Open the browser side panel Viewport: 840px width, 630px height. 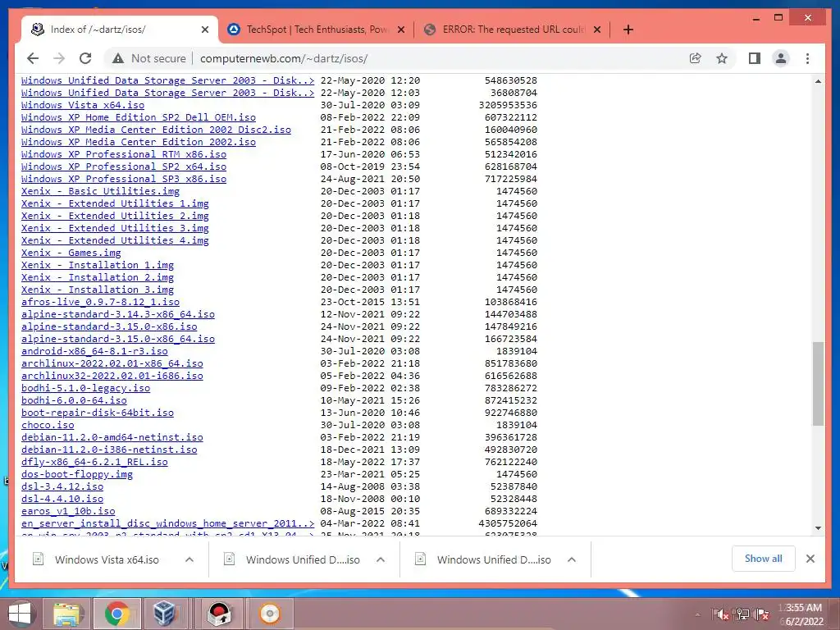pos(755,58)
